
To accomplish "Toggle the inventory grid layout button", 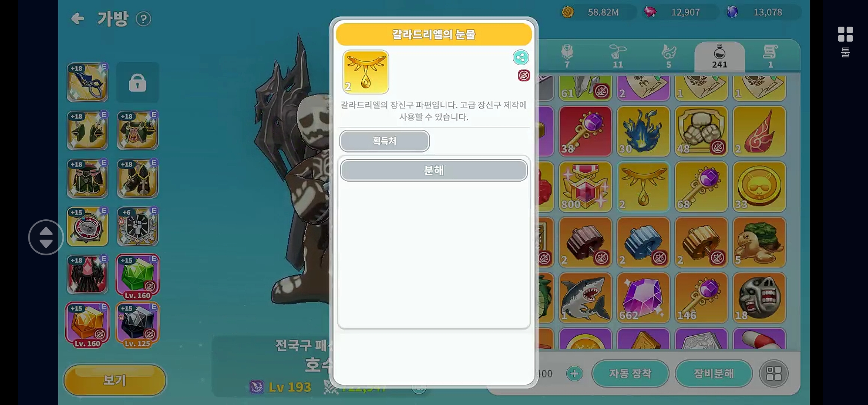I will click(x=774, y=373).
